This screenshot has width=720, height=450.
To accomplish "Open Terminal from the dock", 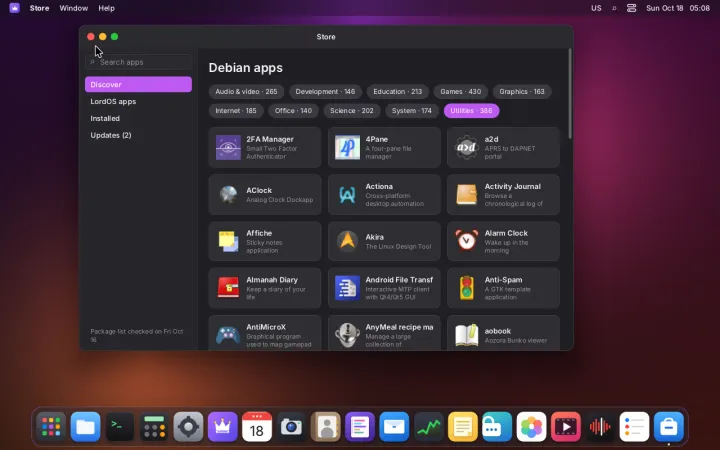I will pyautogui.click(x=119, y=427).
